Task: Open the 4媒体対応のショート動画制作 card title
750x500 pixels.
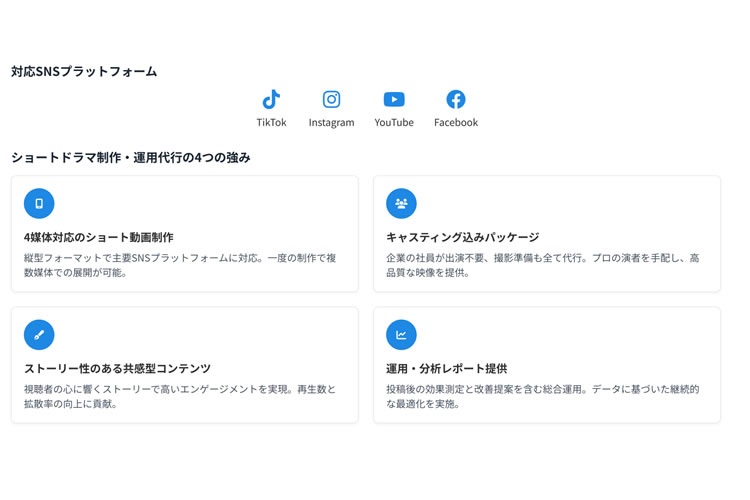Action: click(x=98, y=237)
